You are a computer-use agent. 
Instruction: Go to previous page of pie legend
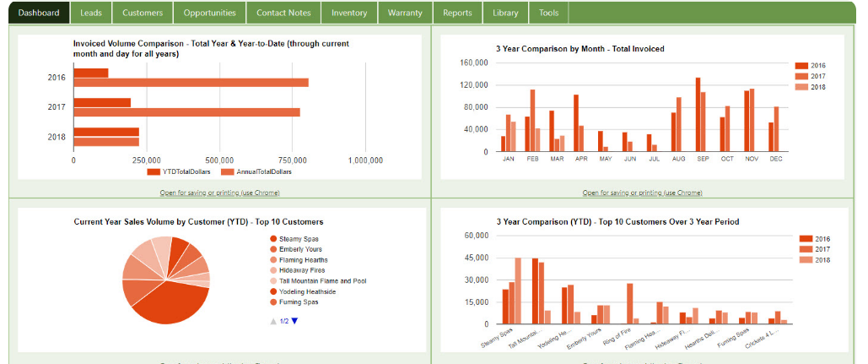pyautogui.click(x=273, y=321)
